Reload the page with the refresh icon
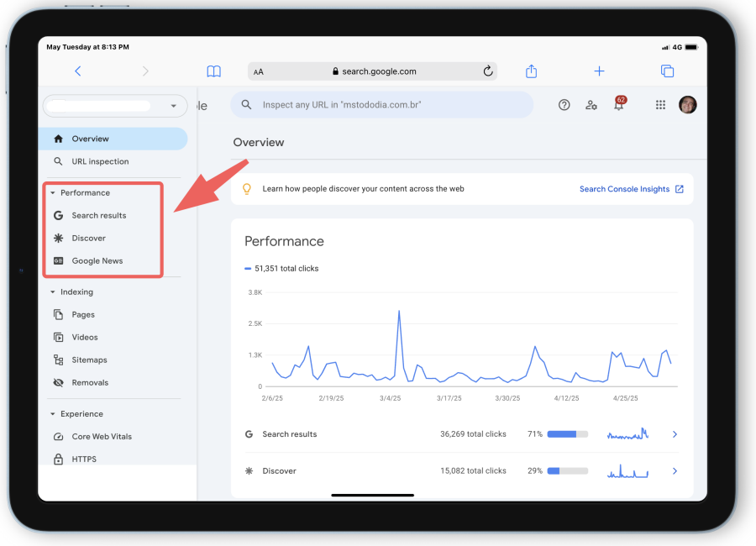The width and height of the screenshot is (756, 546). (488, 71)
